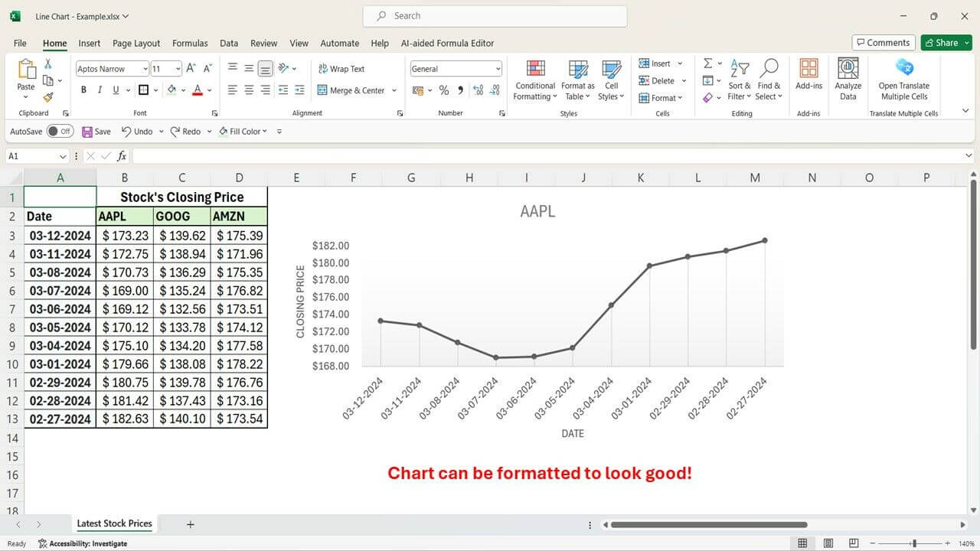Click the Redo button

click(185, 132)
